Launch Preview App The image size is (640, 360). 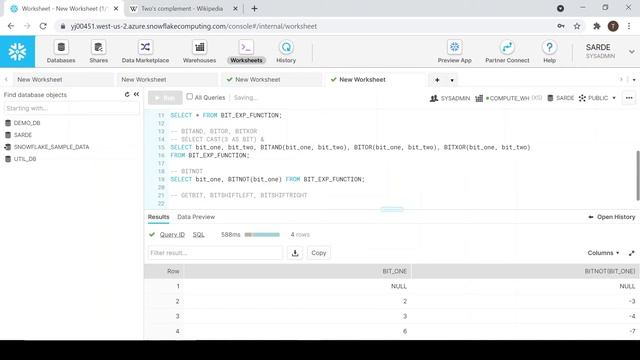[x=454, y=52]
